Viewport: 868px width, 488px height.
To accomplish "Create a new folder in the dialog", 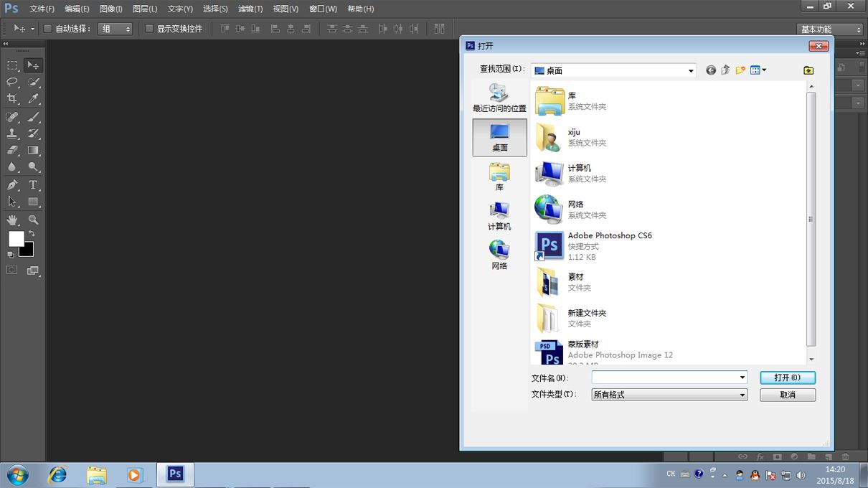I will tap(740, 70).
